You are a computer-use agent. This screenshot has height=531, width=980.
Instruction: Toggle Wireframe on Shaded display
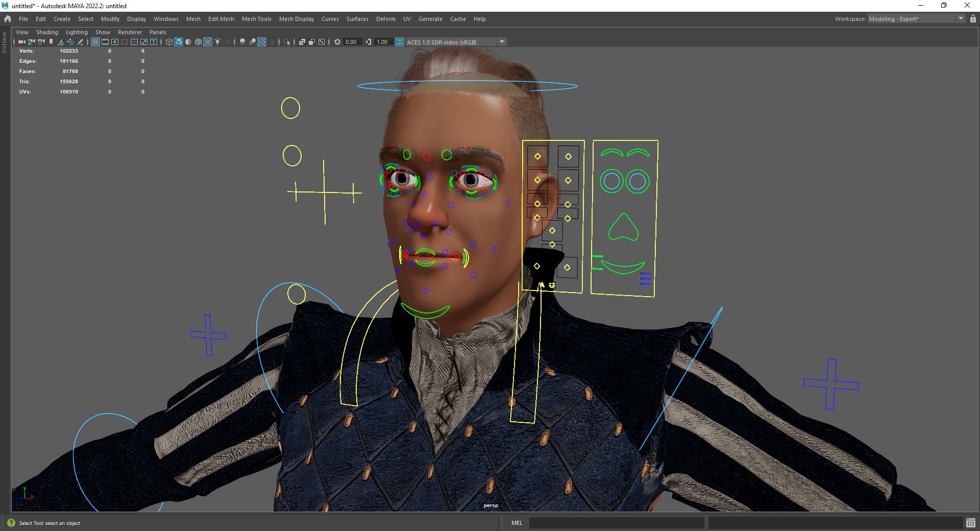tap(198, 42)
